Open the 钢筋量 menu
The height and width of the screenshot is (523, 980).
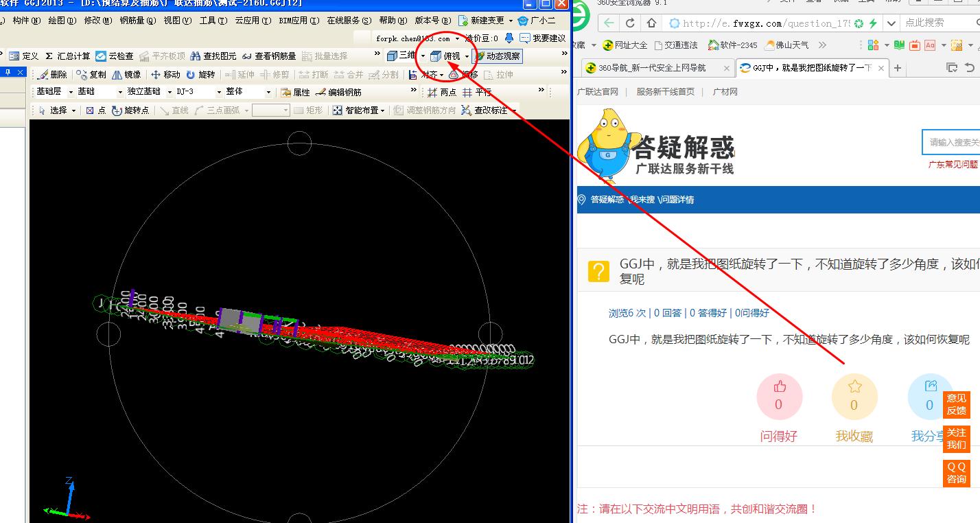point(137,21)
